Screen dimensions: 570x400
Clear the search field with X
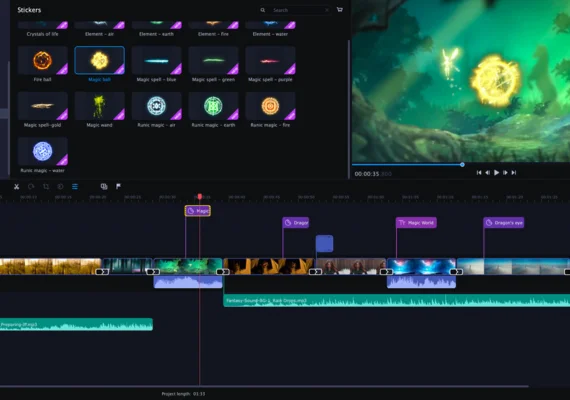click(327, 10)
